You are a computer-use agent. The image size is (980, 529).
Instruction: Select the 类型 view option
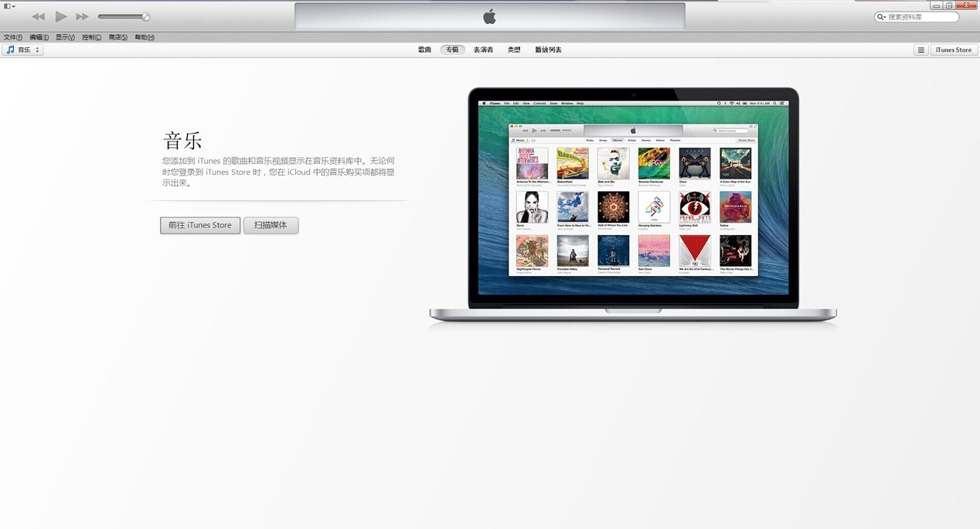[514, 49]
